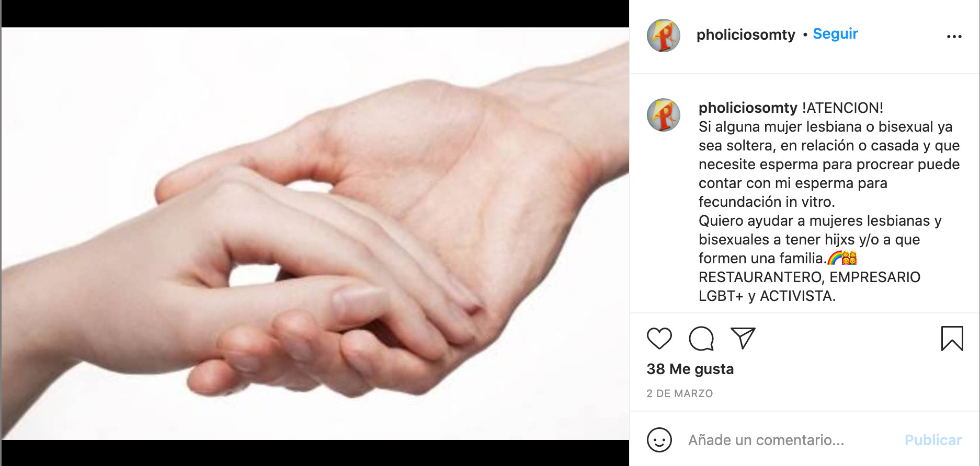
Task: Open the emoji picker smiley icon
Action: (x=659, y=440)
